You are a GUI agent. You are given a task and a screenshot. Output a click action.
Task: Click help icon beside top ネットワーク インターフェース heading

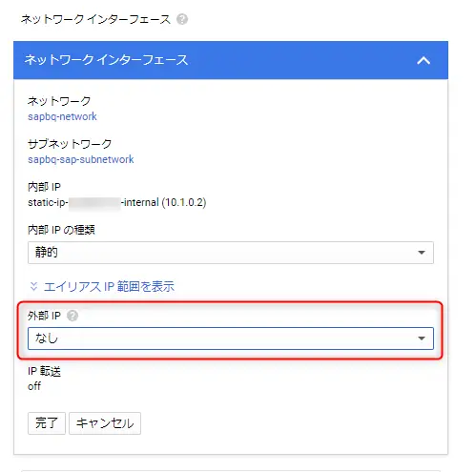click(182, 19)
